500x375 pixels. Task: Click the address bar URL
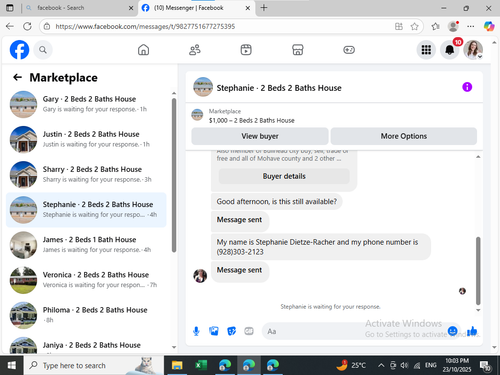[145, 26]
